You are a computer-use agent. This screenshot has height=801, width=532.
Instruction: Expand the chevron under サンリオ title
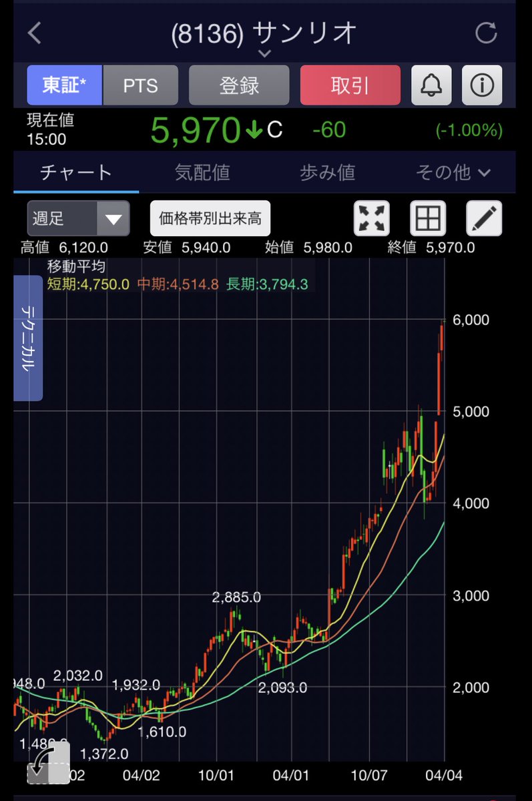(265, 54)
